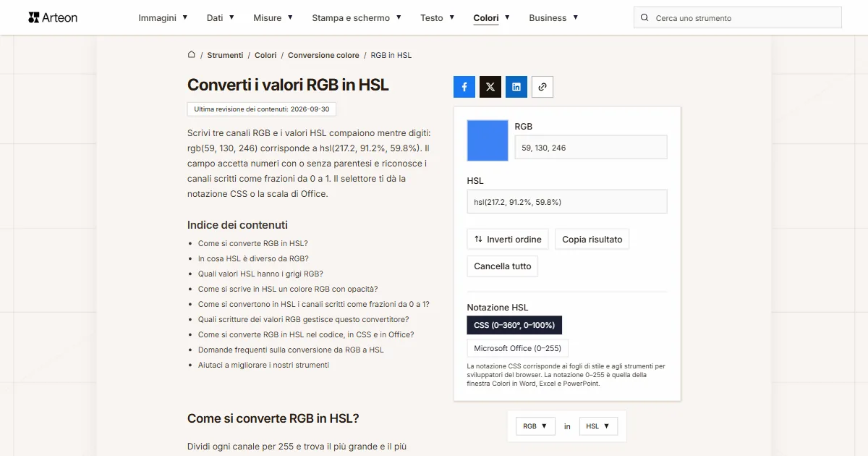868x456 pixels.
Task: Share page on LinkedIn
Action: click(516, 87)
